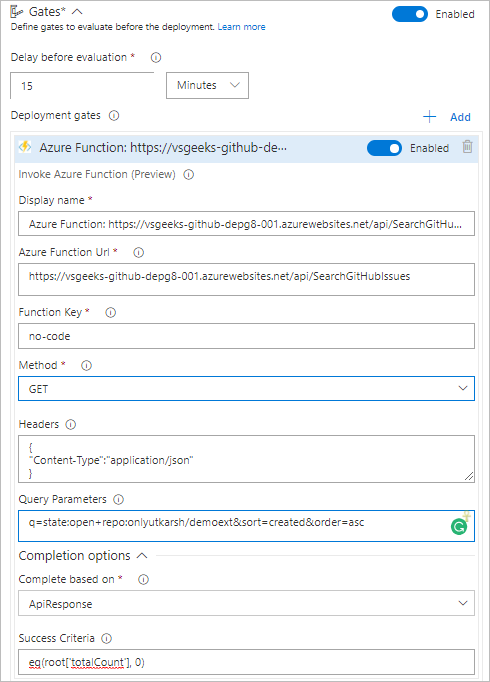
Task: Toggle the Azure Function gate Enabled switch
Action: pos(384,148)
